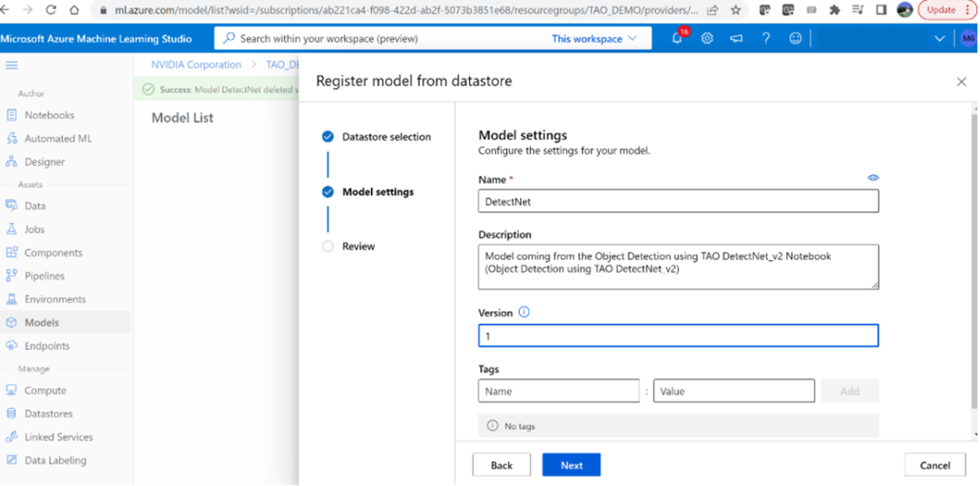Open notifications bell with badge
980x486 pixels.
point(678,37)
